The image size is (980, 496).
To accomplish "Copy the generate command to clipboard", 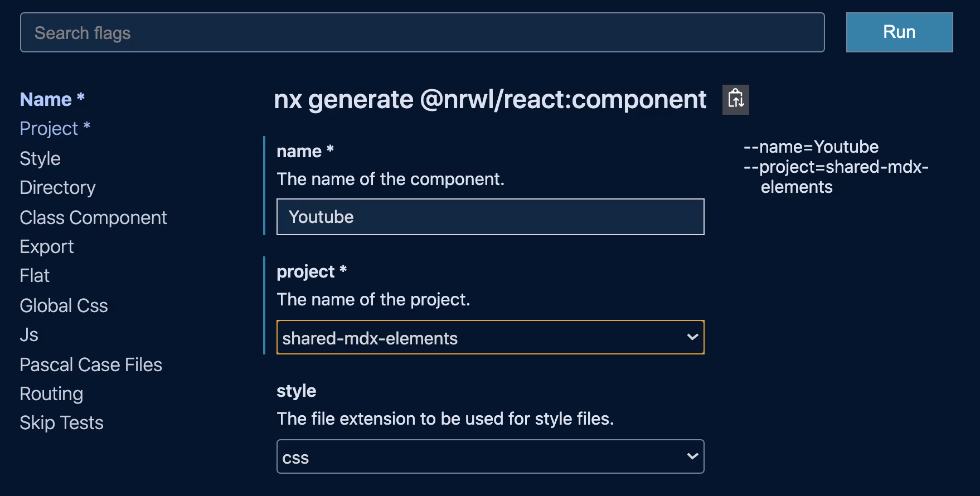I will pyautogui.click(x=735, y=100).
